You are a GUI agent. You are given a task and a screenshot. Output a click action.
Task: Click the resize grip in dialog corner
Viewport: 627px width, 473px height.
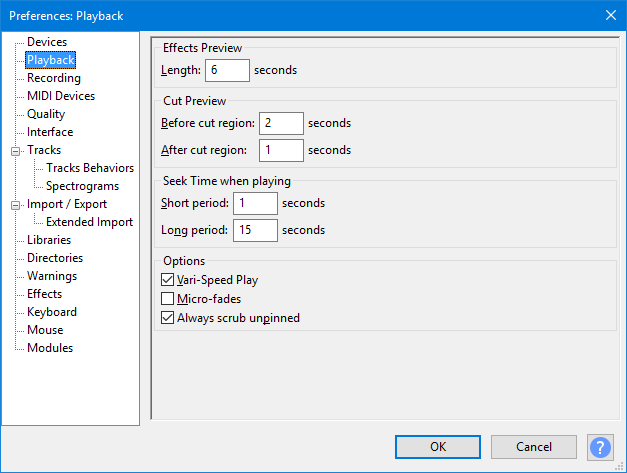619,466
